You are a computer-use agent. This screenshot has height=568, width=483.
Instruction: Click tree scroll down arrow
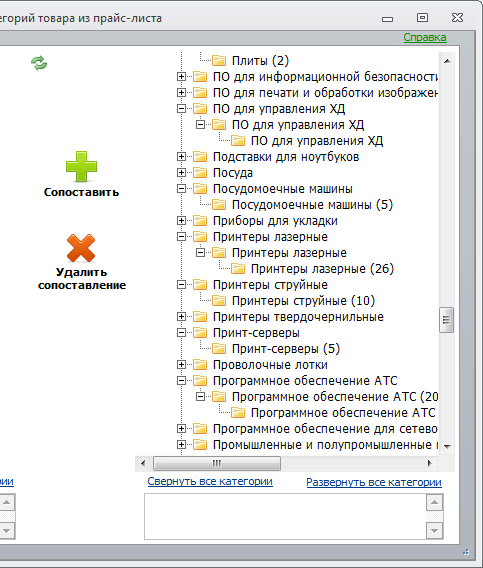pyautogui.click(x=447, y=446)
